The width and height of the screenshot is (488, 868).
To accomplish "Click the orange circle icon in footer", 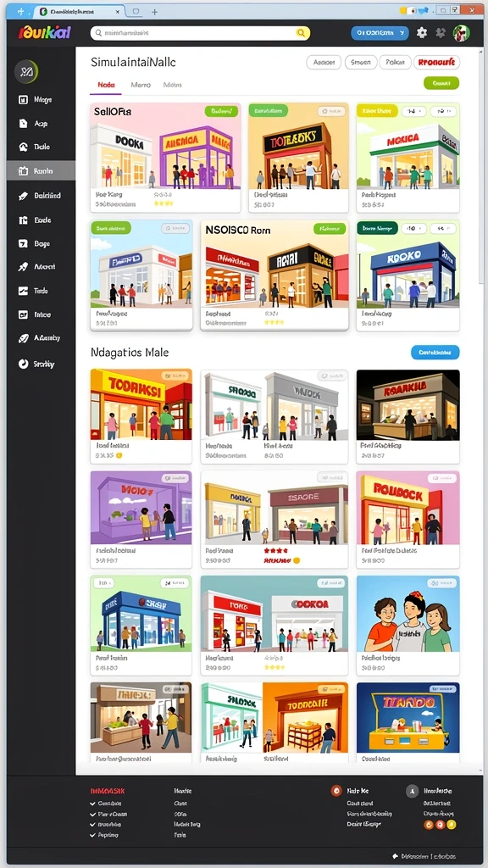I will click(335, 791).
